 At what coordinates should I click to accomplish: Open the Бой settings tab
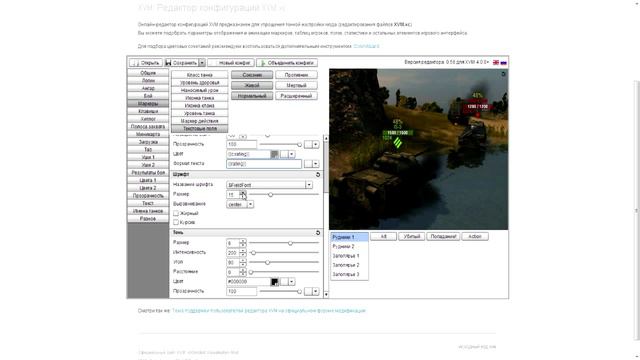(148, 96)
